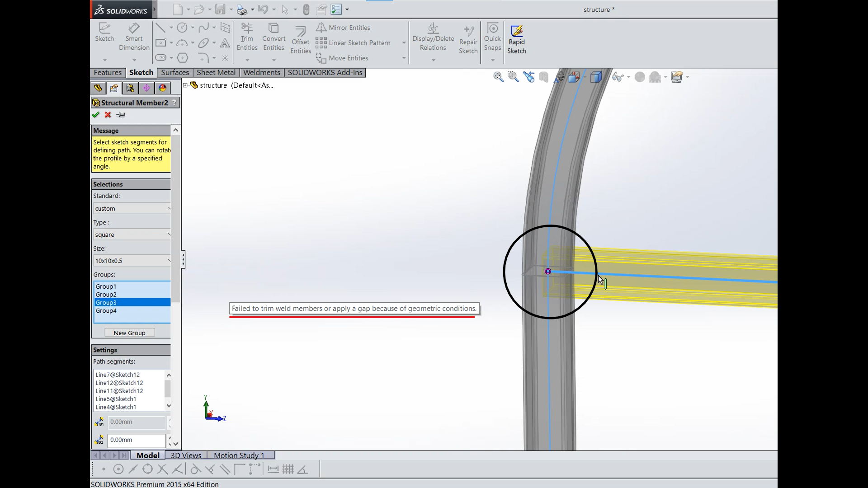Pick the Polygon tool icon
Viewport: 868px width, 488px height.
coord(182,58)
